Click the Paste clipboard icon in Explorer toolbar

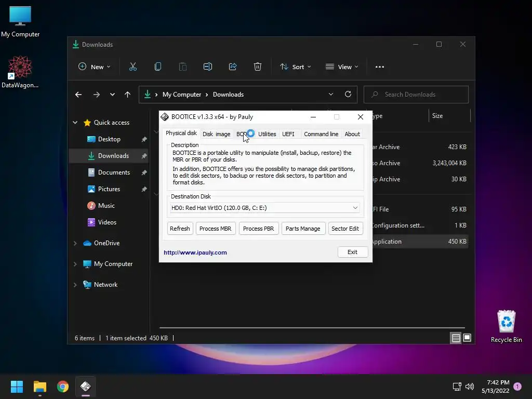coord(183,67)
